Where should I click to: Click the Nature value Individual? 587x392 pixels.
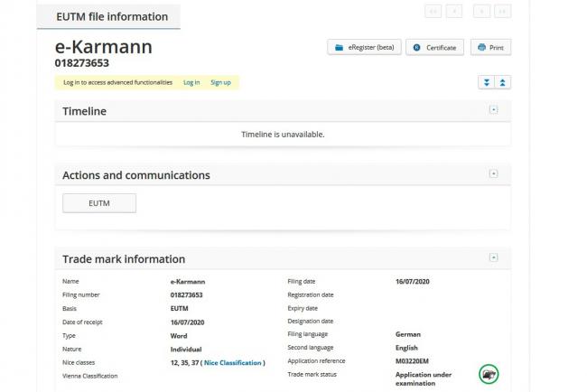click(x=186, y=350)
